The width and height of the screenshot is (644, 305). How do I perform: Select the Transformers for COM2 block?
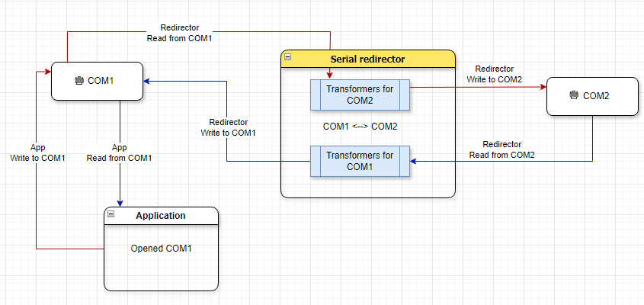[x=360, y=95]
